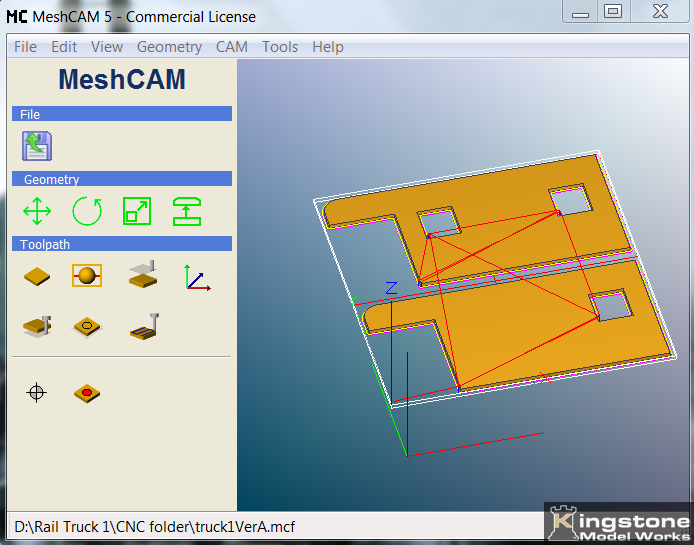Viewport: 694px width, 545px height.
Task: Select the Scale geometry icon
Action: [x=137, y=211]
